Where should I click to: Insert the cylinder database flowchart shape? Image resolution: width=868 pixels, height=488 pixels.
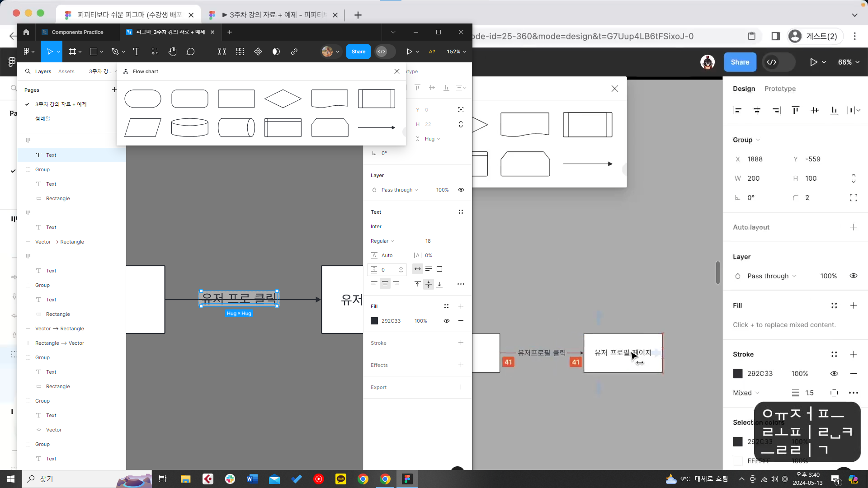point(190,127)
